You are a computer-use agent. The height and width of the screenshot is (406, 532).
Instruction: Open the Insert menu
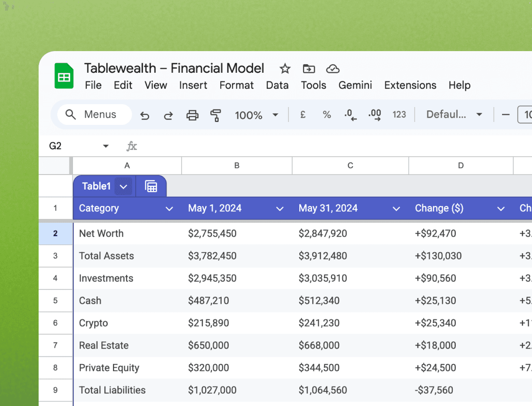point(193,85)
